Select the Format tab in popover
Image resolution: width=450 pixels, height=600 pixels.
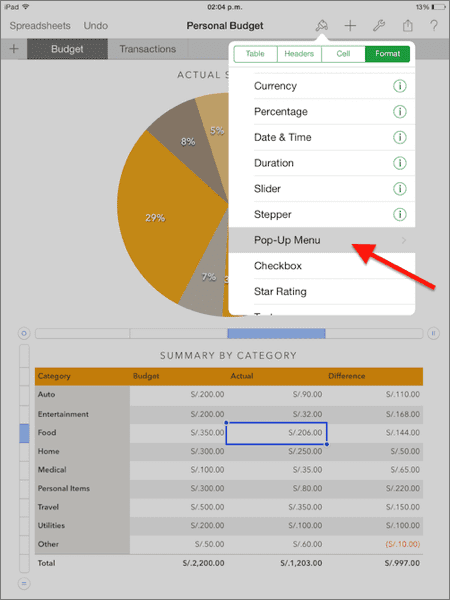[387, 54]
